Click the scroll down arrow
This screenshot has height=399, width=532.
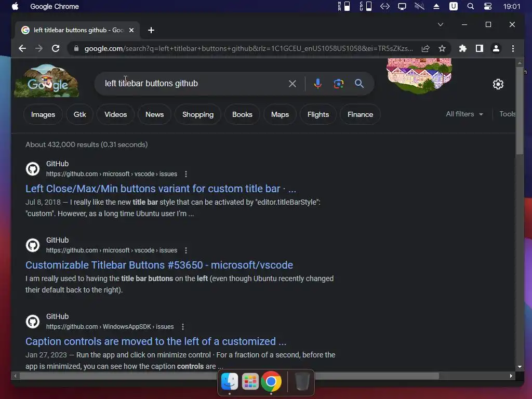[x=520, y=367]
